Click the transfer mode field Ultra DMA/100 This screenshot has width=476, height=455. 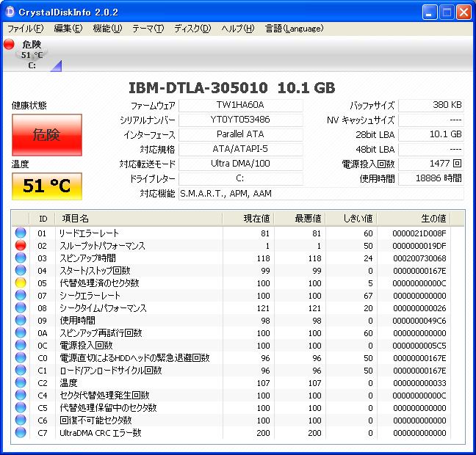tap(241, 164)
